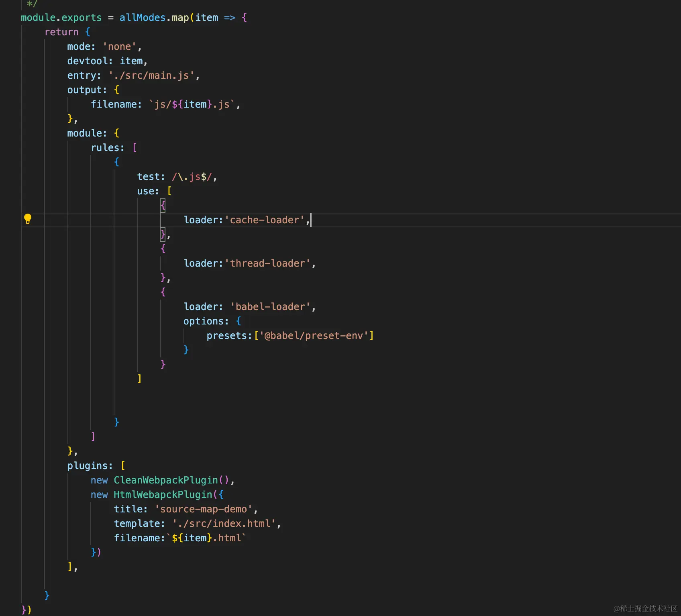Click the highlighted opening brace above cache-loader
Viewport: 681px width, 616px height.
point(163,206)
